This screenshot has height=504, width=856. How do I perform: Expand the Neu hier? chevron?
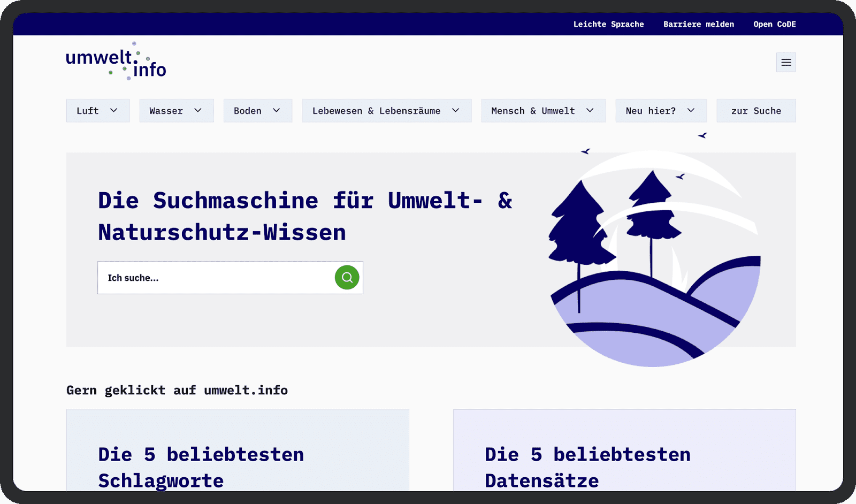point(691,111)
